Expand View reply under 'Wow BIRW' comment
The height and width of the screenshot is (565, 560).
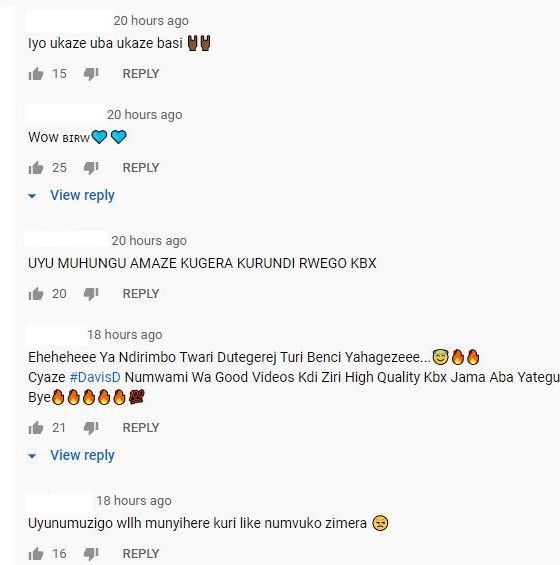82,195
